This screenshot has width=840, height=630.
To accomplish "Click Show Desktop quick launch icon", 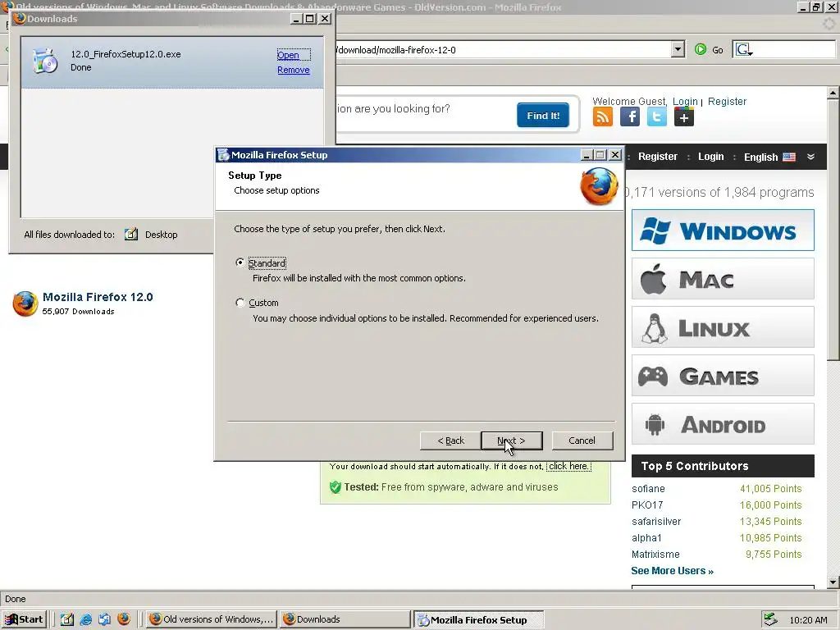I will (x=67, y=619).
